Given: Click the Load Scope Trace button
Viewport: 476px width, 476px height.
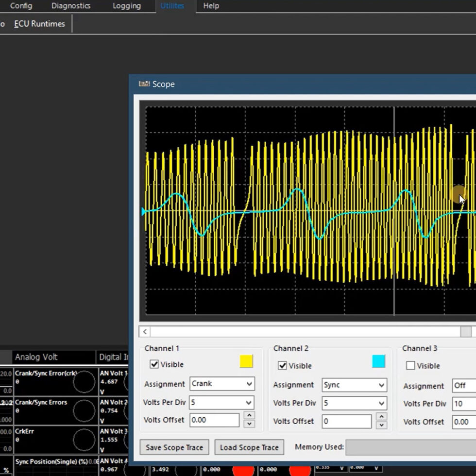Looking at the screenshot, I should (x=249, y=447).
